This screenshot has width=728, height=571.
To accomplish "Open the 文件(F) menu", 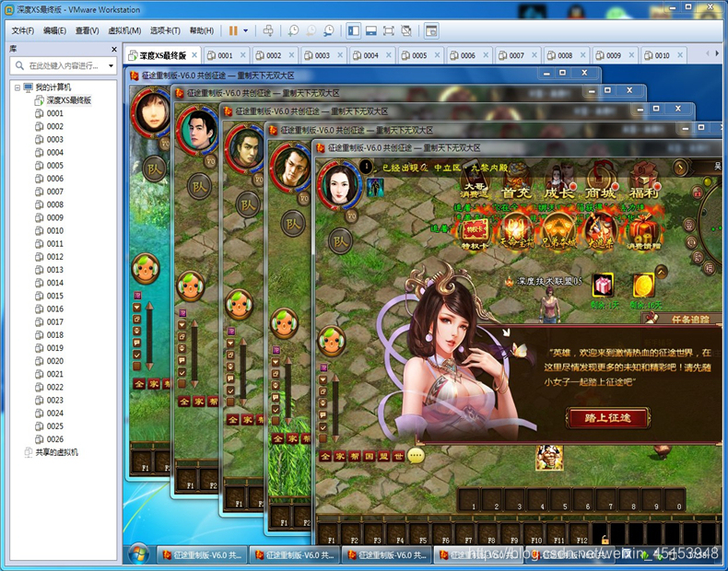I will click(23, 30).
